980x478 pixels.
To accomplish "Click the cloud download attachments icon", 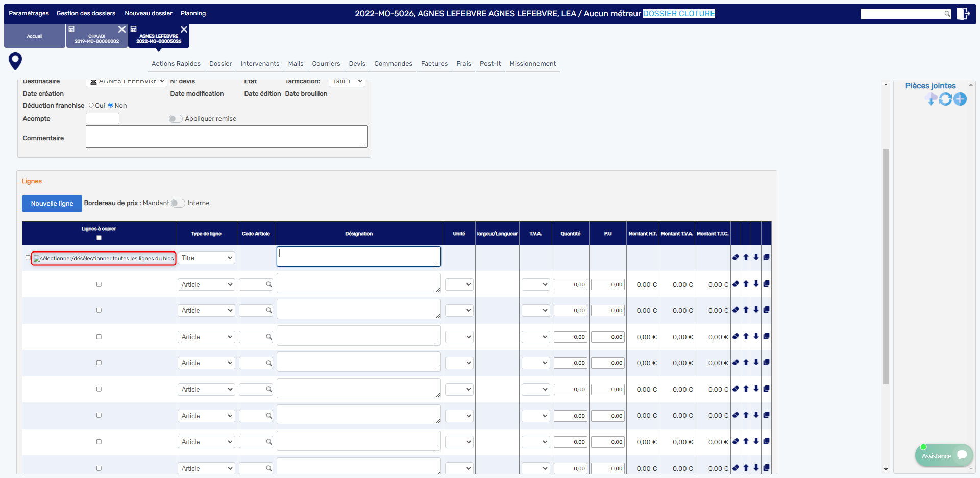I will 931,99.
